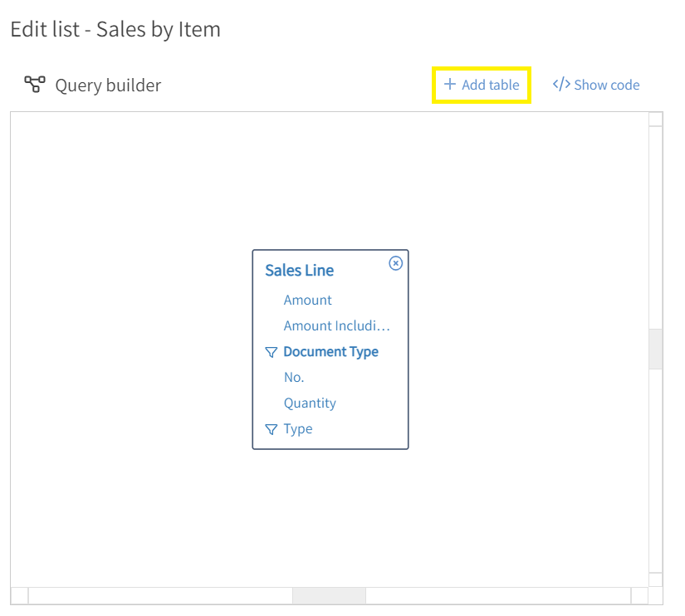Select the Amount field in Sales Line
The image size is (685, 616).
tap(307, 301)
